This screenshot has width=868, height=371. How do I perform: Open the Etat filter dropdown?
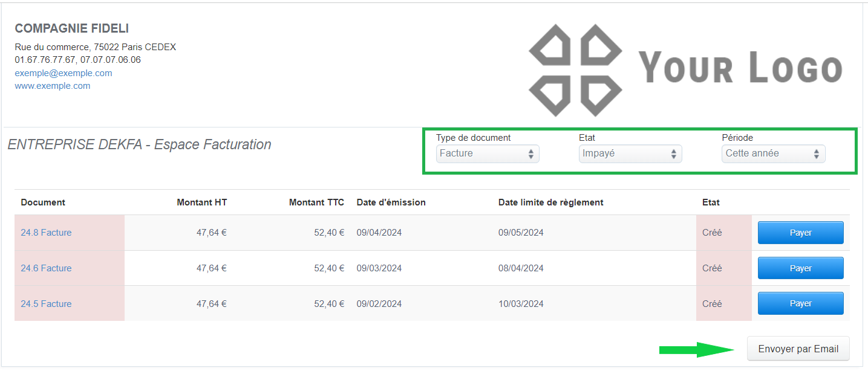coord(630,153)
